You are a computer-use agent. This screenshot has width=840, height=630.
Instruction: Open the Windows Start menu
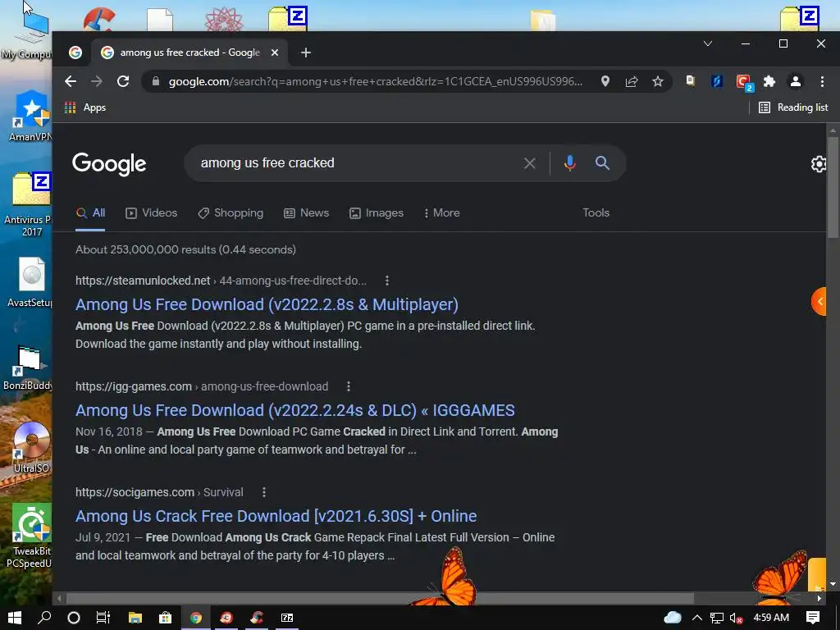(15, 618)
